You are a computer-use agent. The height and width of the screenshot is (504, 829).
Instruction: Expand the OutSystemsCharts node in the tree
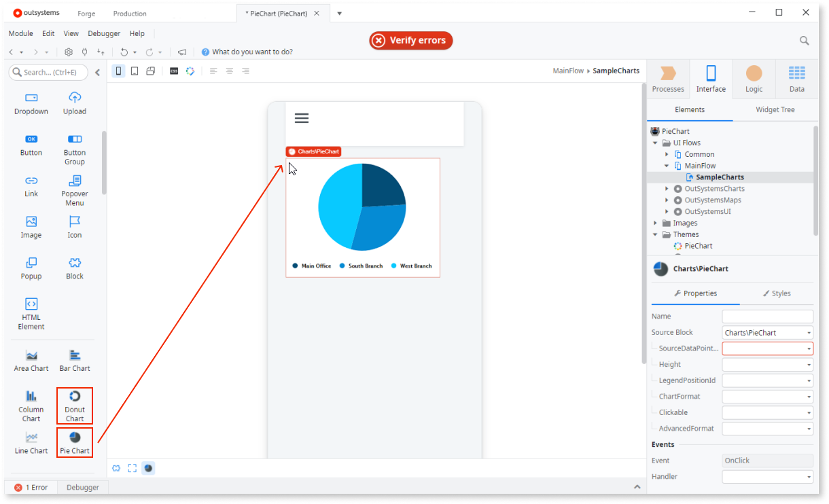[667, 188]
